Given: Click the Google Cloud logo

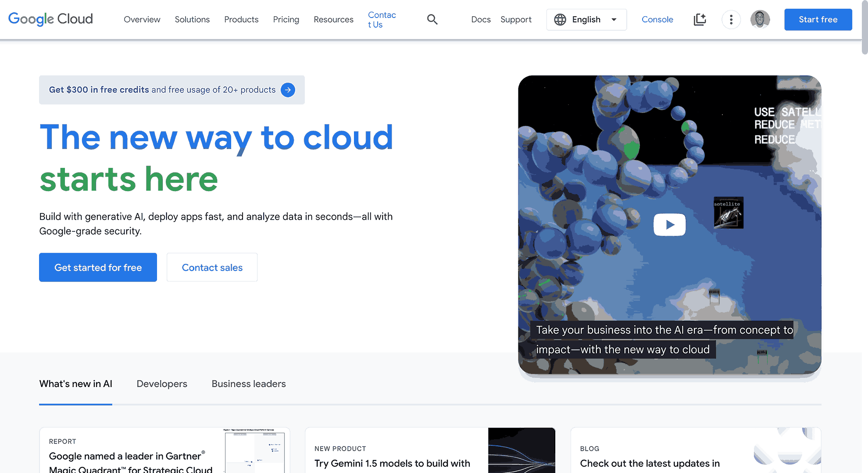Looking at the screenshot, I should 50,19.
